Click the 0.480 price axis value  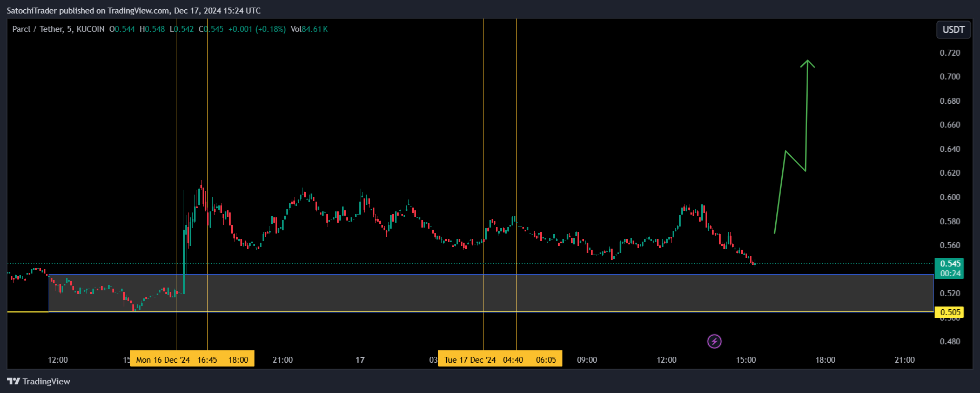950,341
